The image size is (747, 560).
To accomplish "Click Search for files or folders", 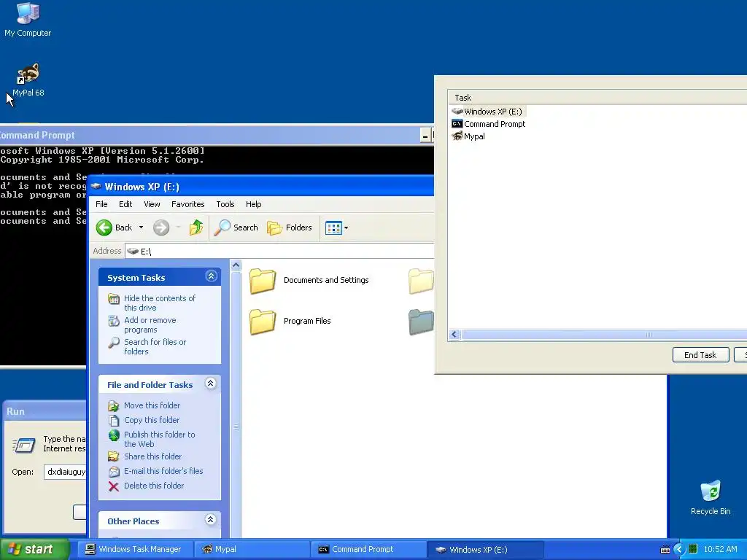I will [x=155, y=346].
